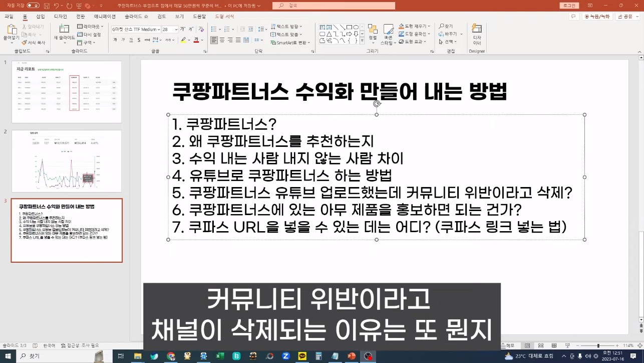Image resolution: width=644 pixels, height=363 pixels.
Task: Open the 빠른 스타일 quick styles
Action: tap(388, 34)
